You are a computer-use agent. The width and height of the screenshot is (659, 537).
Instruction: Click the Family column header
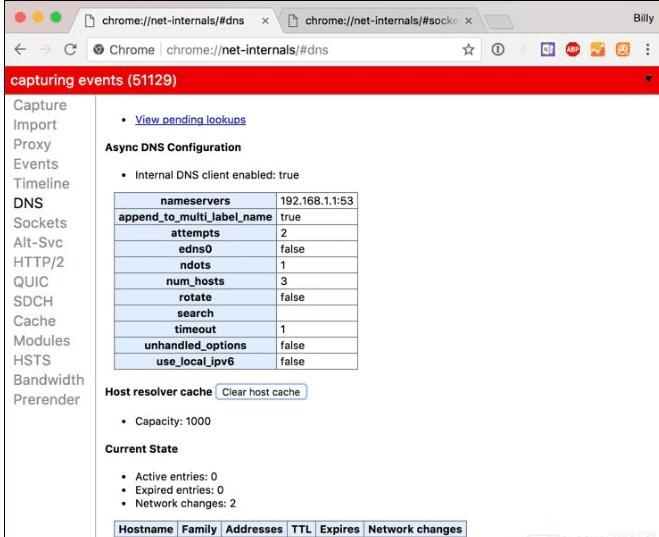(x=199, y=529)
